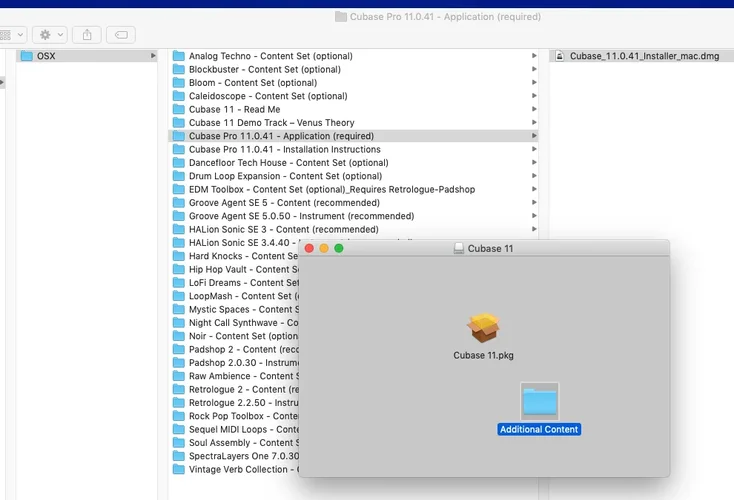Expand the OSX folder arrow
This screenshot has height=500, width=734.
153,56
